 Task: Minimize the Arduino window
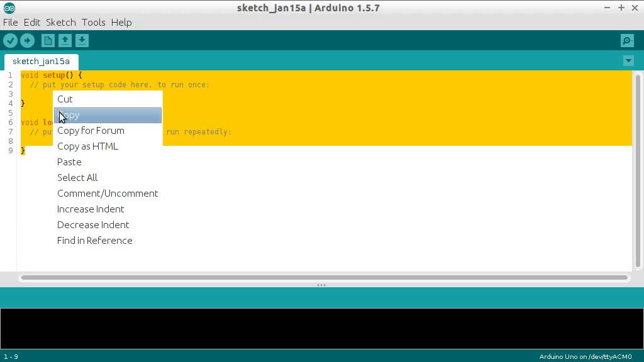coord(607,8)
